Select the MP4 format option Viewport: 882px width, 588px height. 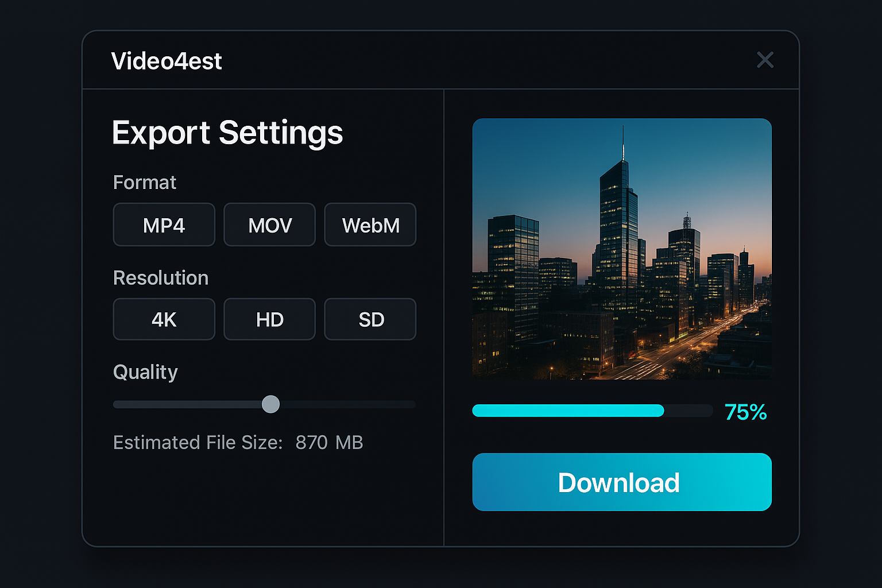pos(164,225)
